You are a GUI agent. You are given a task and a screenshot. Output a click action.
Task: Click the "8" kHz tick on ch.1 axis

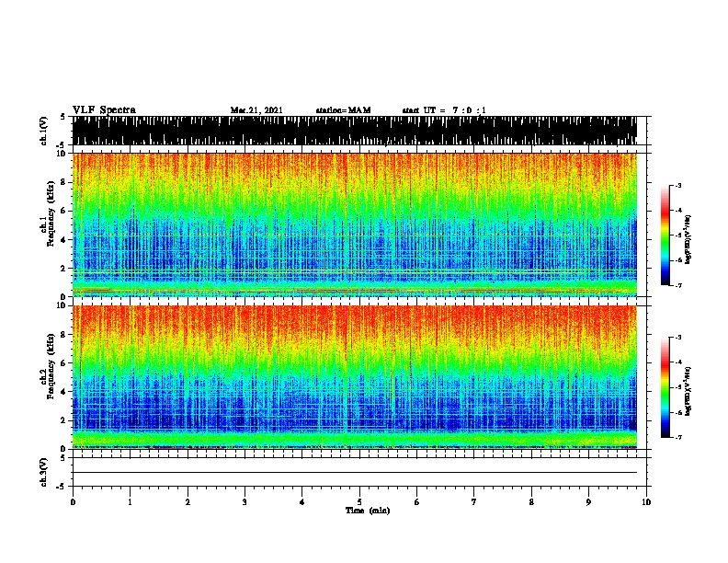click(64, 182)
